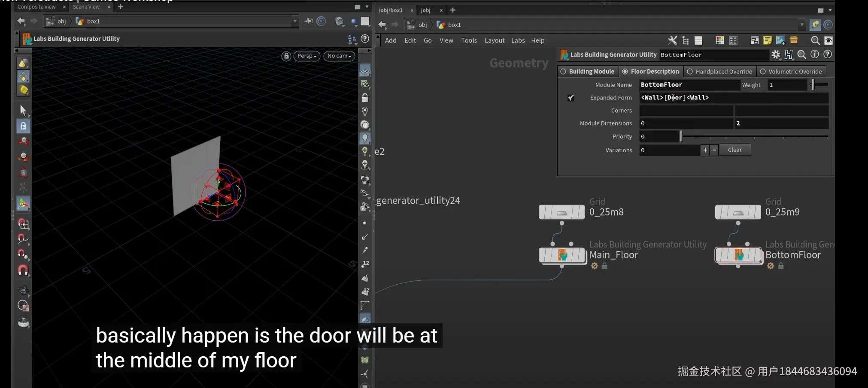The height and width of the screenshot is (388, 868).
Task: Select the Building Module radio button
Action: 563,72
